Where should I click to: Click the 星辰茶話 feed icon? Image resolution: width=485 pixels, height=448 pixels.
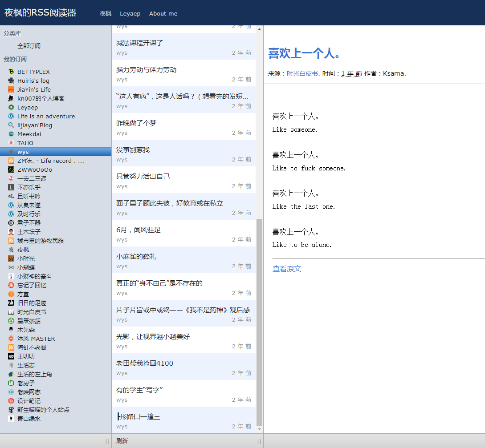point(11,321)
